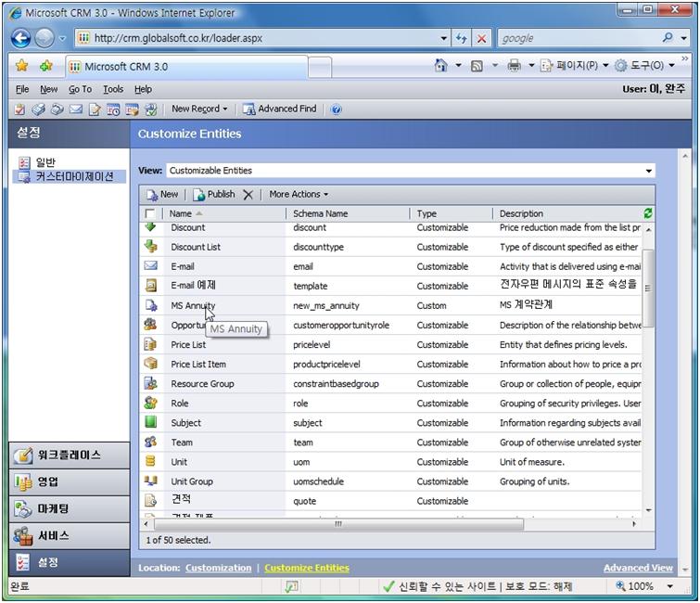Click the Role entity row icon

(151, 404)
